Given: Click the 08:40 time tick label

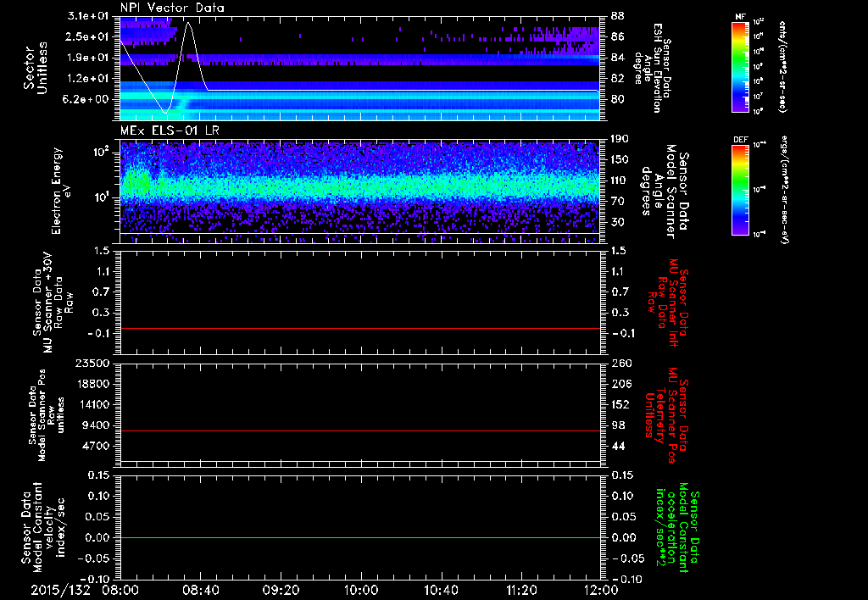Looking at the screenshot, I should pos(200,590).
